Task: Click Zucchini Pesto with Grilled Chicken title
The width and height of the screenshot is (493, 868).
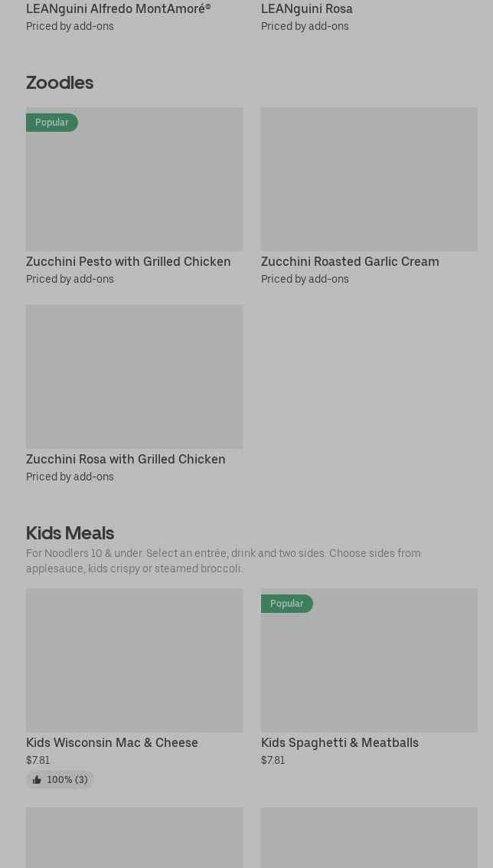Action: click(128, 262)
